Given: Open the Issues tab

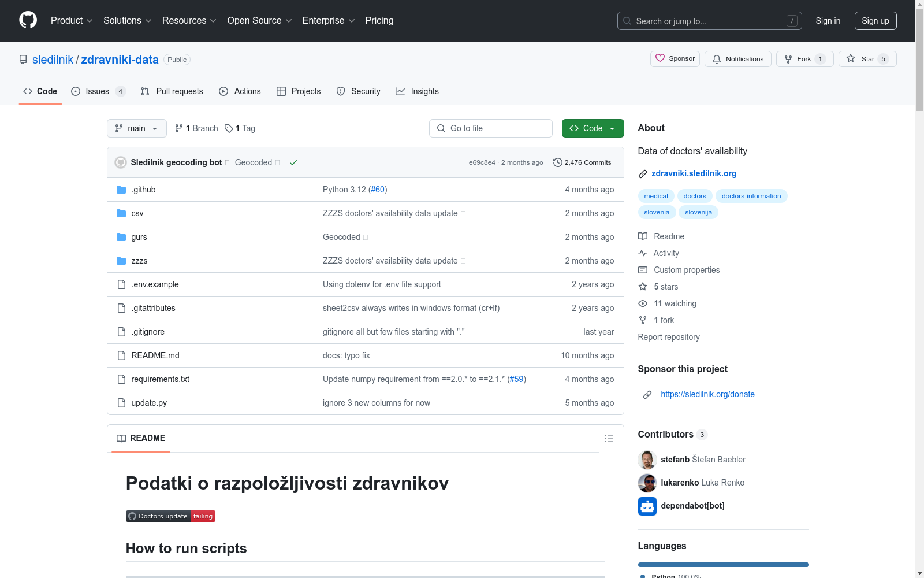Looking at the screenshot, I should [98, 91].
